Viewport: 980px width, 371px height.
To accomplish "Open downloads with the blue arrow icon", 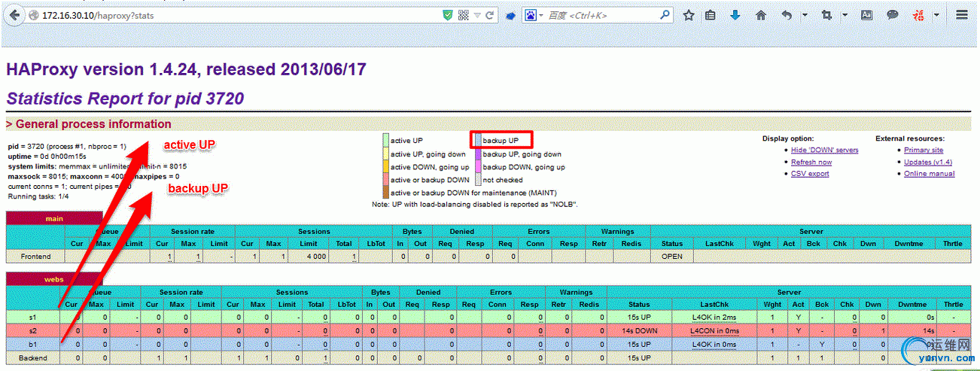I will (x=735, y=15).
